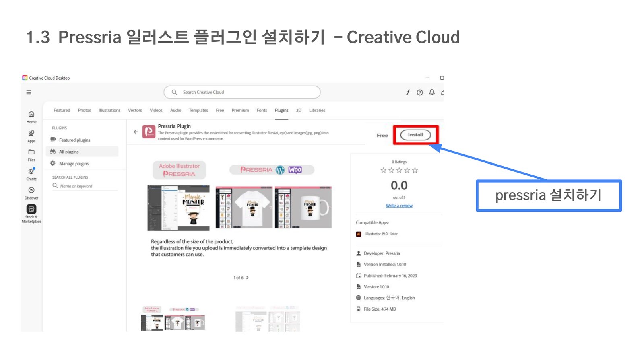
Task: Click 'Developer: Pressria' text
Action: click(382, 253)
